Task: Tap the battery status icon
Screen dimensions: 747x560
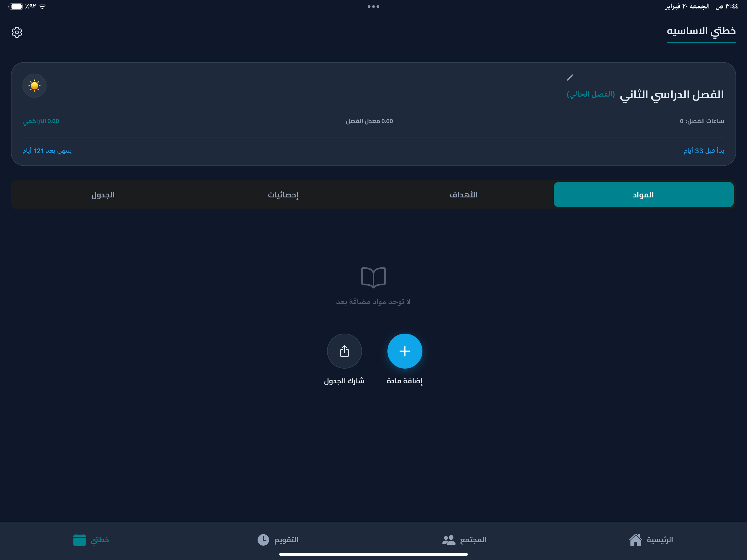Action: click(16, 6)
